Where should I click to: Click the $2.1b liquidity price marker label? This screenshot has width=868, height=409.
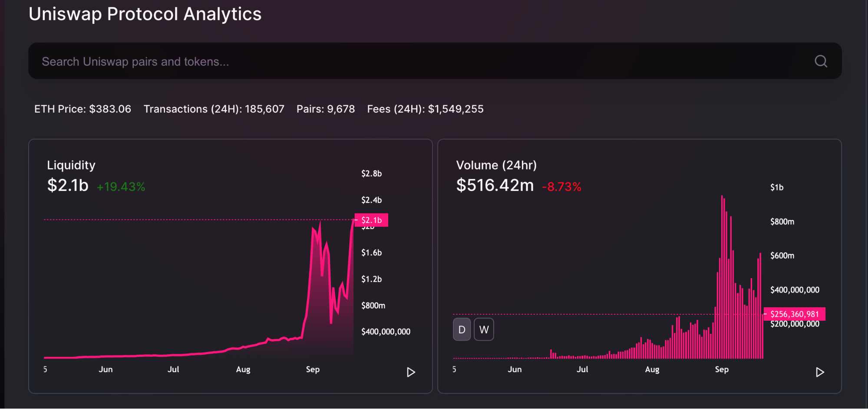click(x=371, y=220)
